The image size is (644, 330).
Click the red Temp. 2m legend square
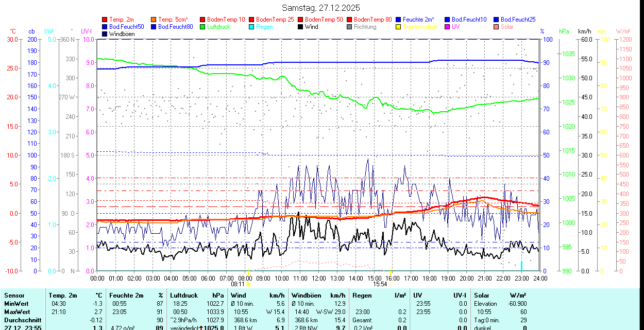click(x=105, y=20)
